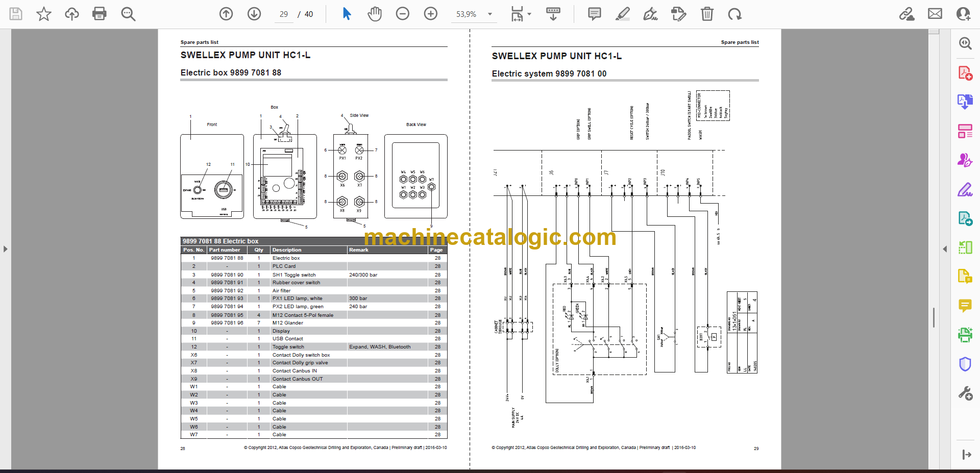
Task: Open Export PDF tool in sidebar
Action: tap(965, 102)
